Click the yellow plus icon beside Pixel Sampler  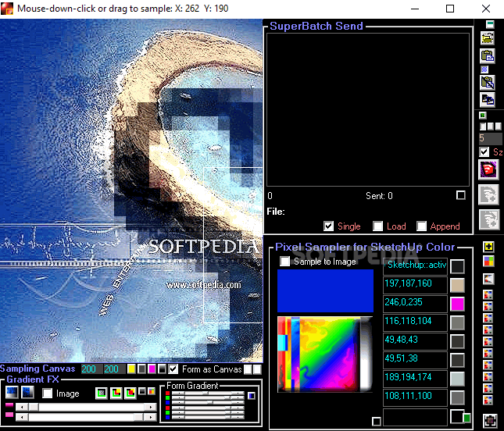coord(488,247)
